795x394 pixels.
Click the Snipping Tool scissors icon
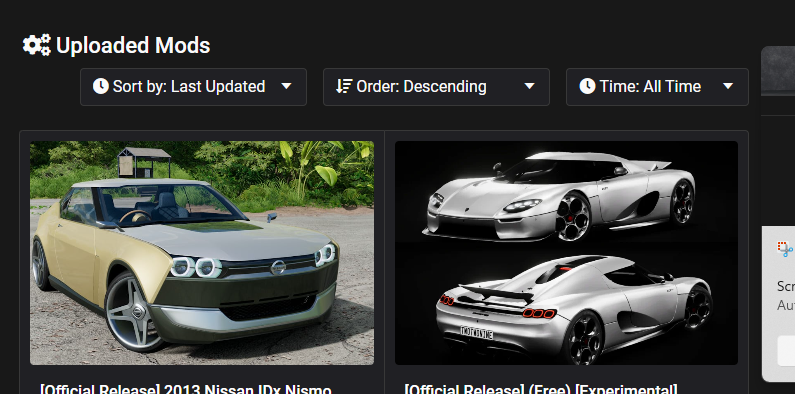(785, 249)
